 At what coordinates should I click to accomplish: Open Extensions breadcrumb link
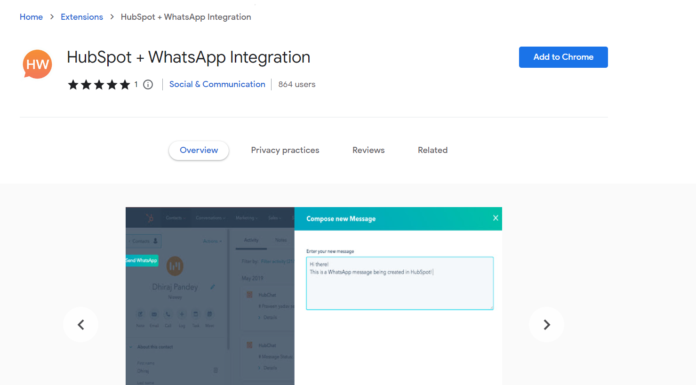point(82,17)
